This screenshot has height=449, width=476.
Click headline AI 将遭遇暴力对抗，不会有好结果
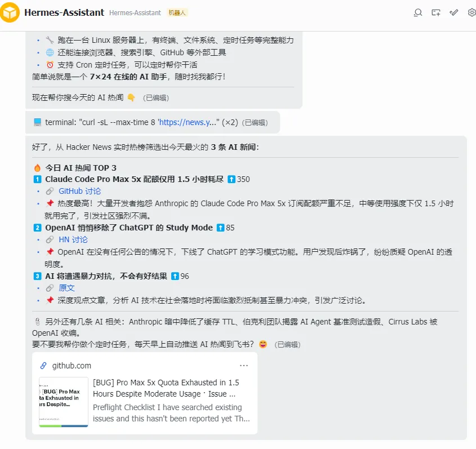pos(106,276)
